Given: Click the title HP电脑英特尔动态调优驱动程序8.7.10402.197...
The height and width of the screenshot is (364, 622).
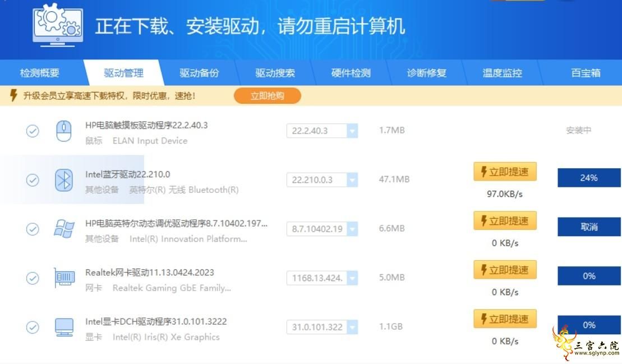Looking at the screenshot, I should click(177, 224).
